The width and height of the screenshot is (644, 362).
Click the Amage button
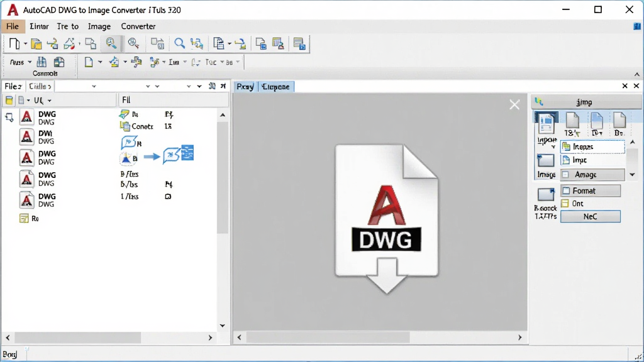pos(592,175)
